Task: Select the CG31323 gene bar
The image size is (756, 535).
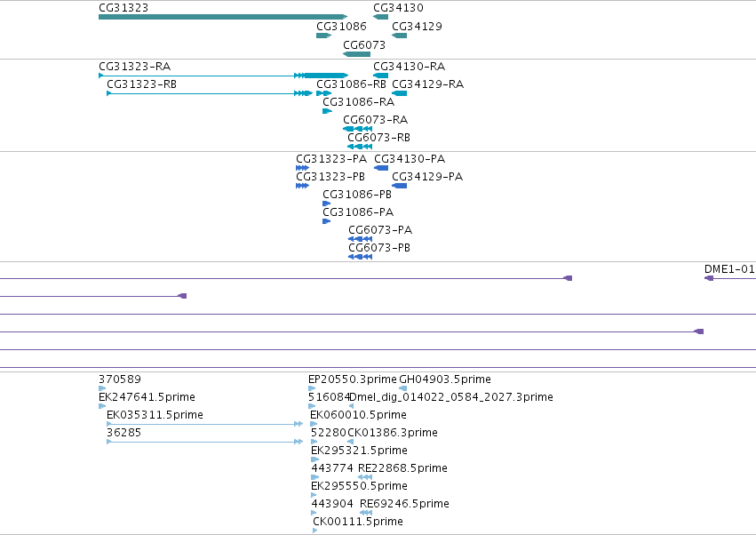Action: point(223,17)
